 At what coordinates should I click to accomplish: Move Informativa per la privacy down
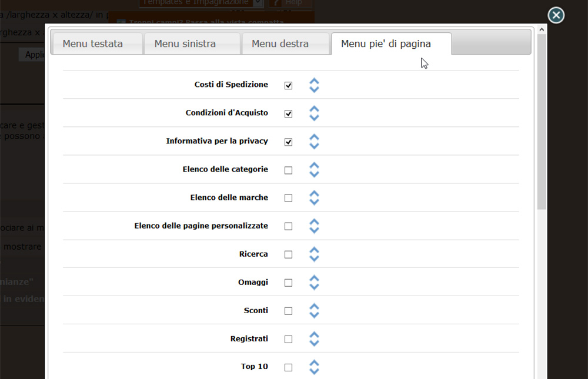coord(314,146)
